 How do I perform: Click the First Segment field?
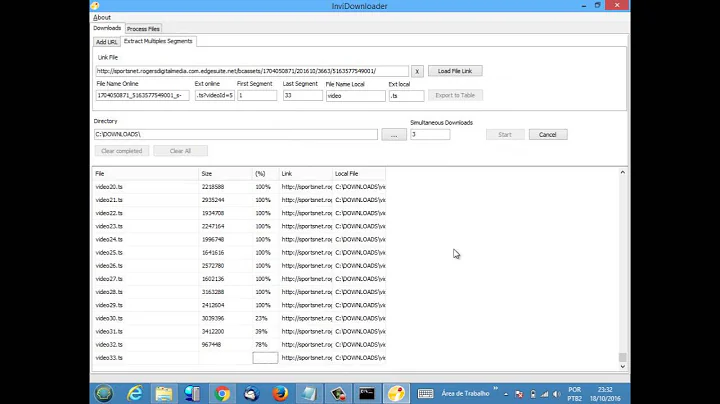257,95
